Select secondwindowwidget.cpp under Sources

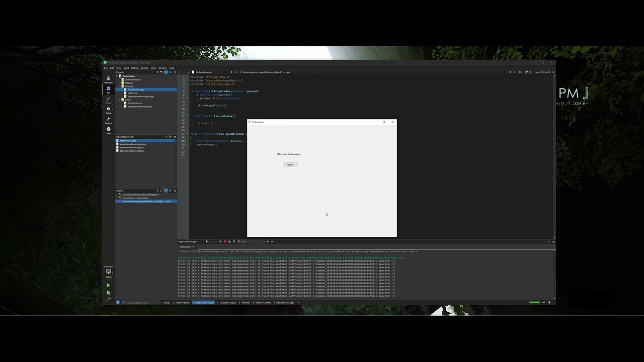pos(140,97)
